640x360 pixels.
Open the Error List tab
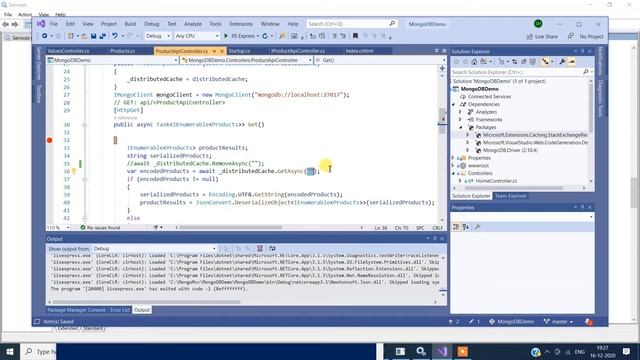click(120, 310)
